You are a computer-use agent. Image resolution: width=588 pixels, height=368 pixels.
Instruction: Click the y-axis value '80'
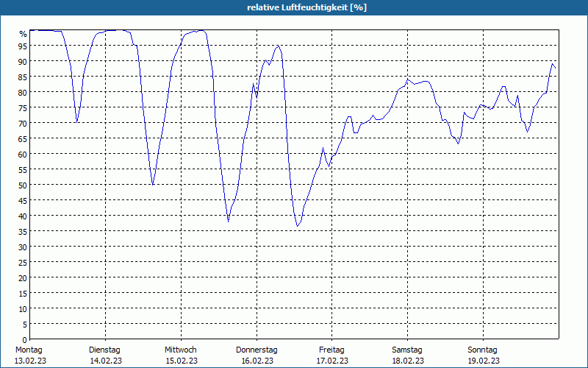click(23, 93)
